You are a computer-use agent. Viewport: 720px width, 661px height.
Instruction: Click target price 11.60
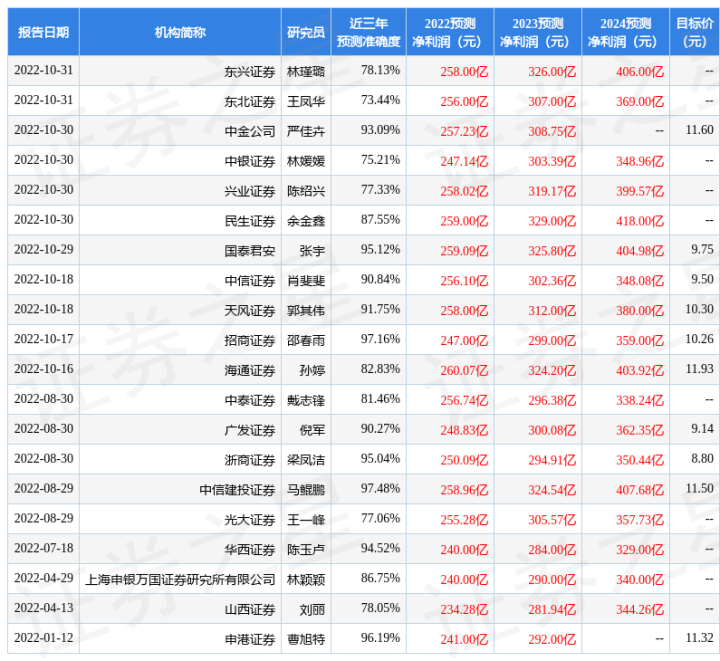tap(700, 129)
